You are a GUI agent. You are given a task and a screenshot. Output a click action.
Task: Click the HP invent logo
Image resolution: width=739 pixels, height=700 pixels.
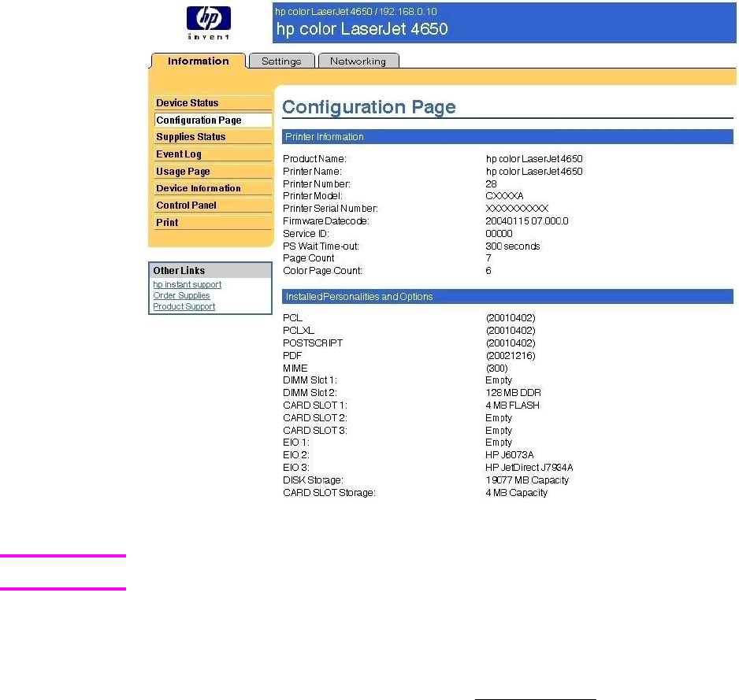point(208,23)
